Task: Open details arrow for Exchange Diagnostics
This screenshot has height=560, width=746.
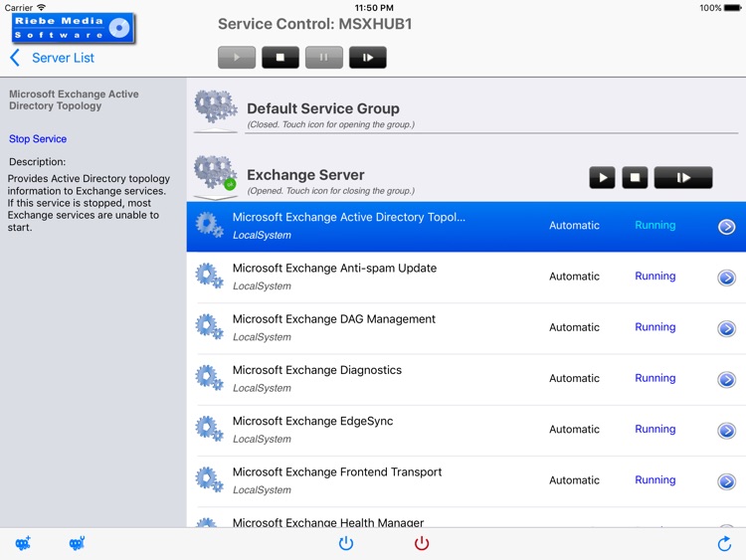Action: (x=726, y=379)
